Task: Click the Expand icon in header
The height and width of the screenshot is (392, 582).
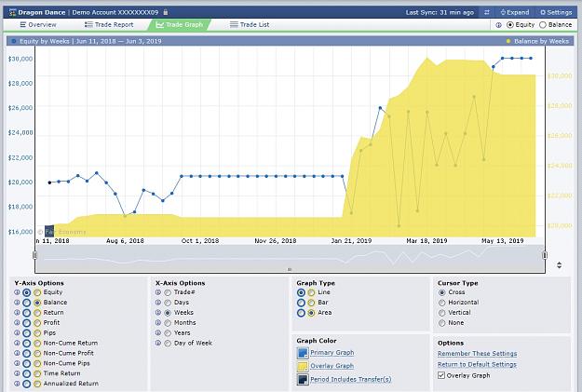Action: [503, 12]
